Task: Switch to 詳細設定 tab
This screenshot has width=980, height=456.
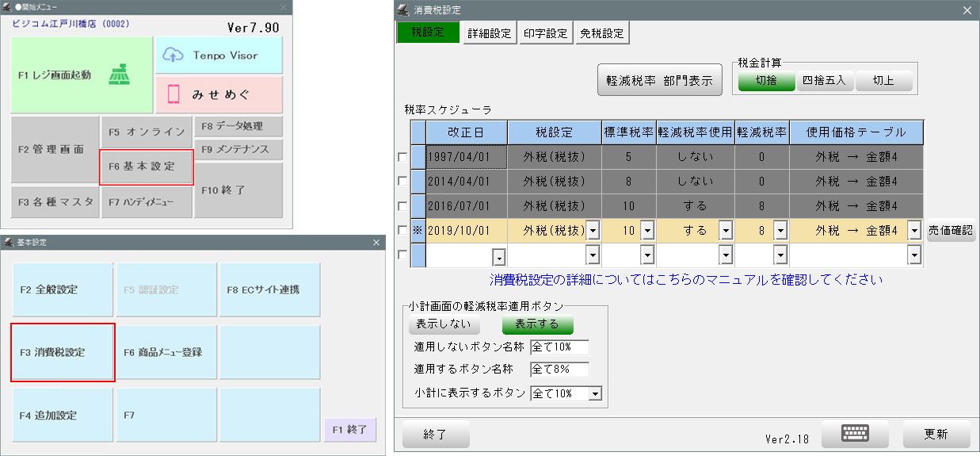Action: tap(489, 33)
